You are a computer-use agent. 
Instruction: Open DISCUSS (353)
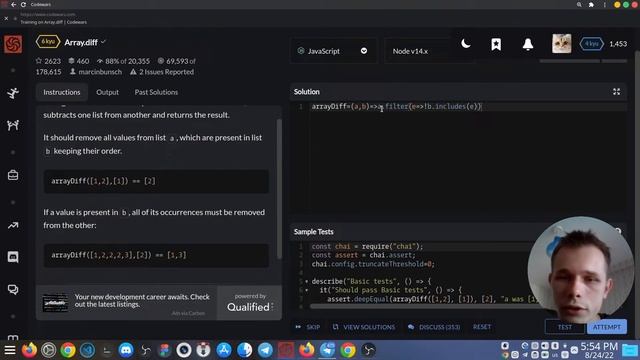tap(434, 327)
